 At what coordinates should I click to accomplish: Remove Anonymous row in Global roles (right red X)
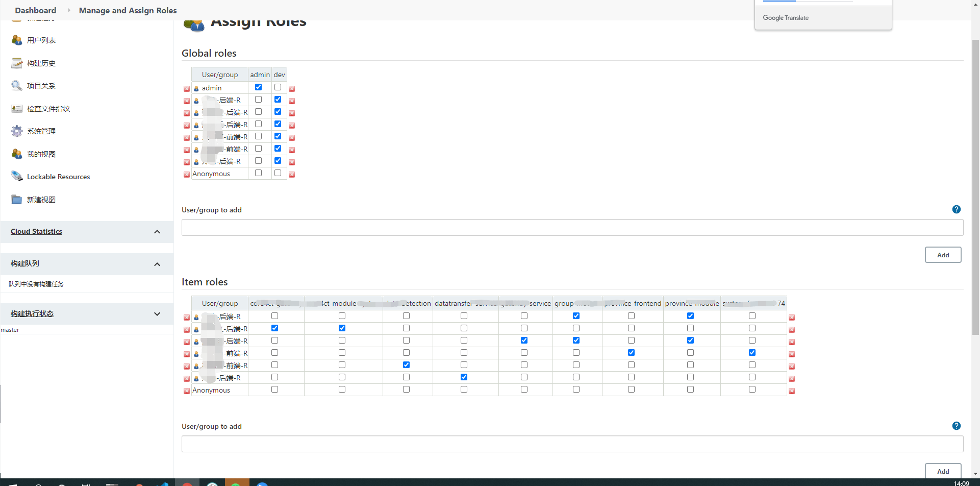[x=292, y=175]
